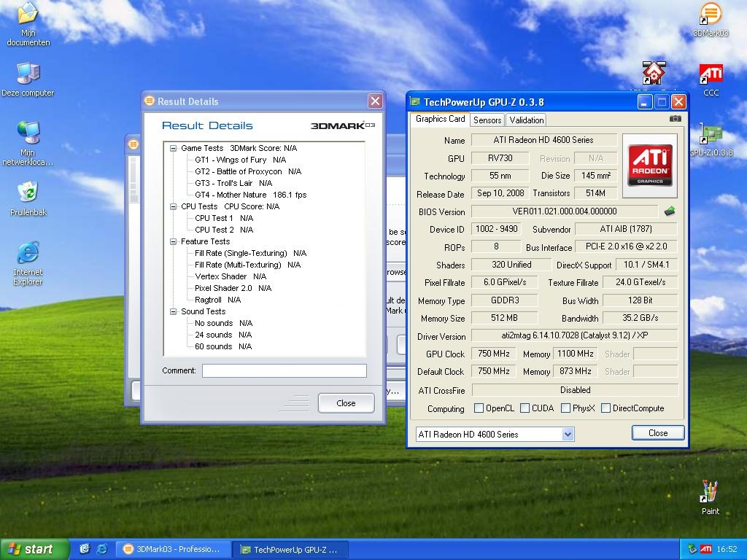Click the GPU-Z screenshot camera icon

[676, 119]
